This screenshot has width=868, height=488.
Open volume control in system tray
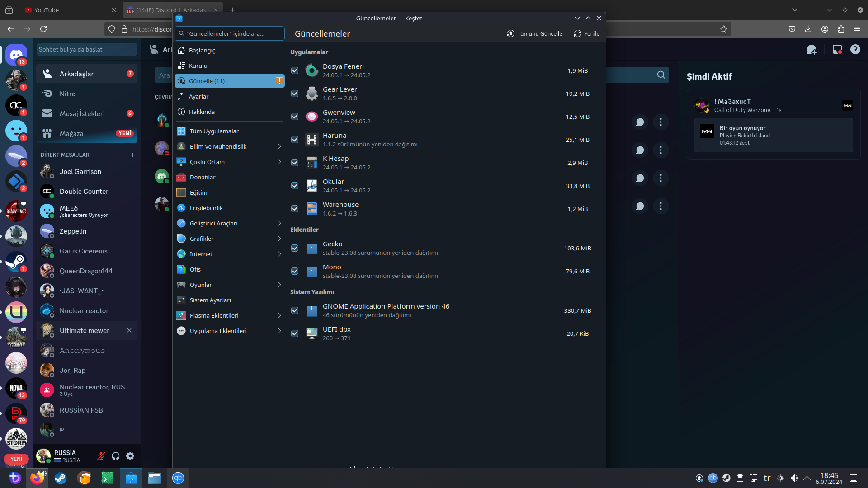(794, 478)
